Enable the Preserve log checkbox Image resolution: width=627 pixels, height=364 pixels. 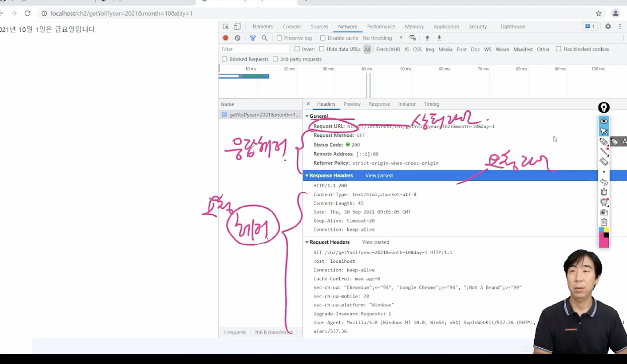[x=279, y=38]
